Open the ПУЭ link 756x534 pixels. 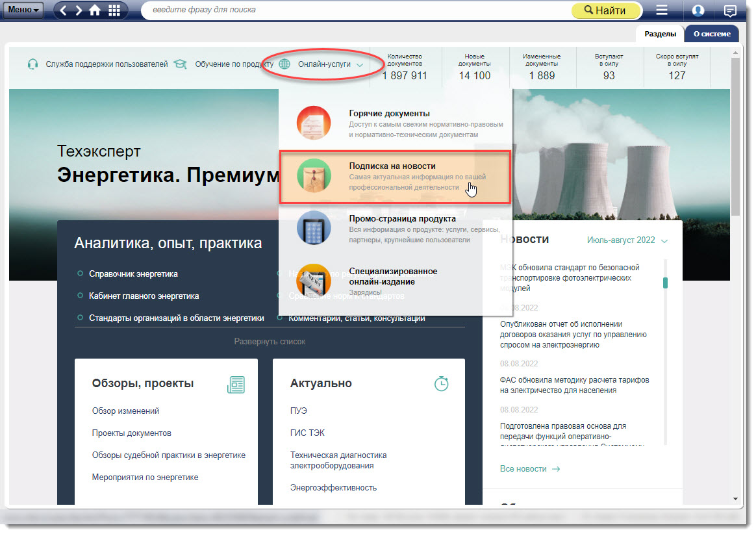click(x=299, y=411)
